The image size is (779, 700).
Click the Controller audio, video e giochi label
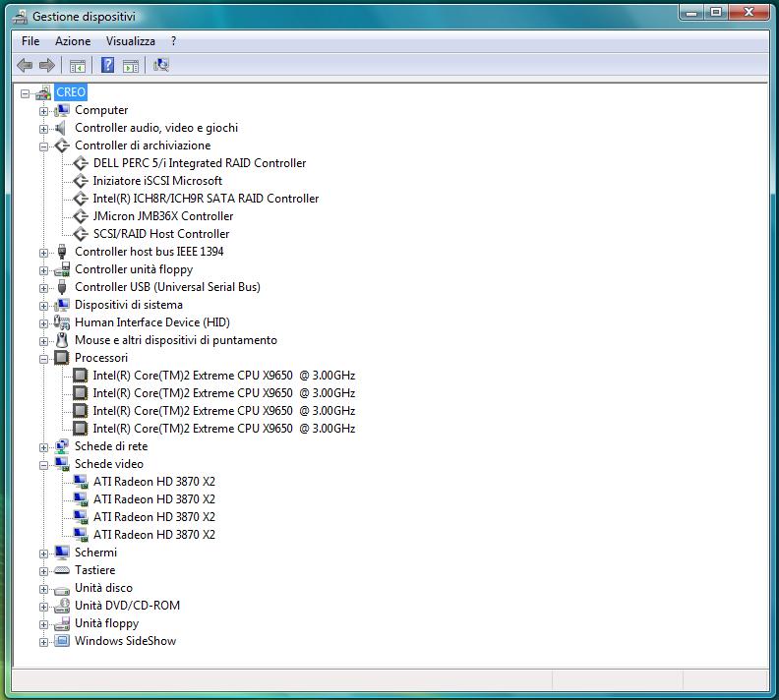[x=156, y=128]
